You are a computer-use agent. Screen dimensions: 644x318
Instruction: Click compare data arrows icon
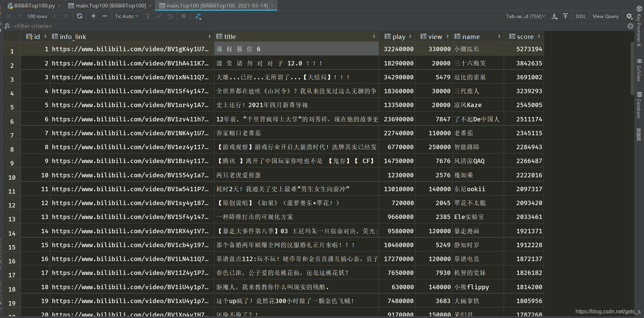pos(198,16)
